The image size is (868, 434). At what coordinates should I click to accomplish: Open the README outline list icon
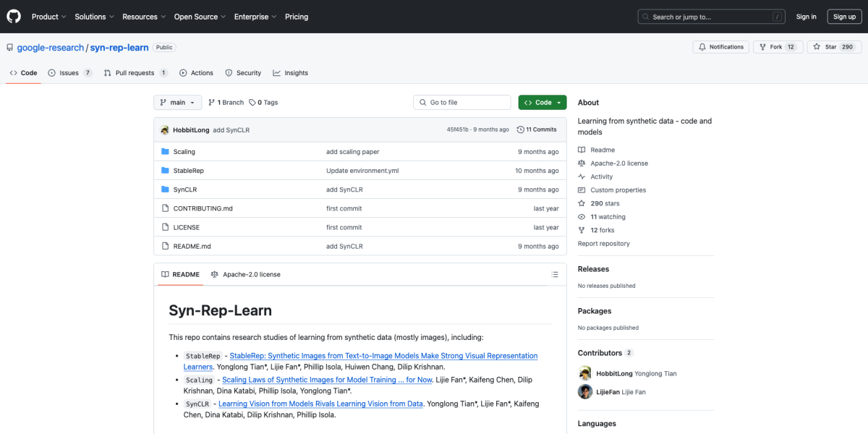(555, 275)
